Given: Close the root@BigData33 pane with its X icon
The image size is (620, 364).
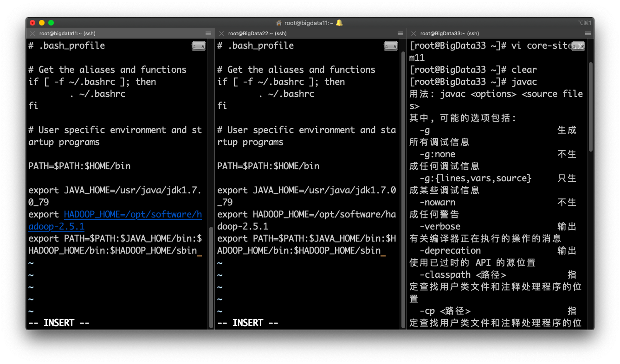Looking at the screenshot, I should pos(413,33).
